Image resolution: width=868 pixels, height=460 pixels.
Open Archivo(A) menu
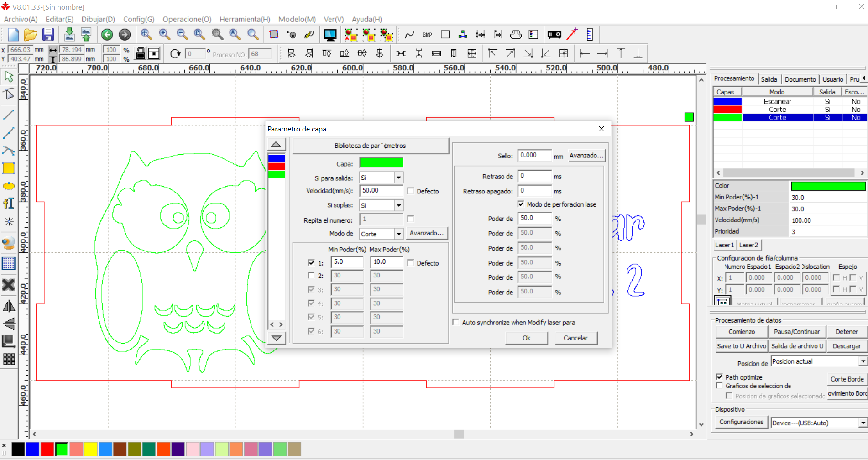pos(21,19)
